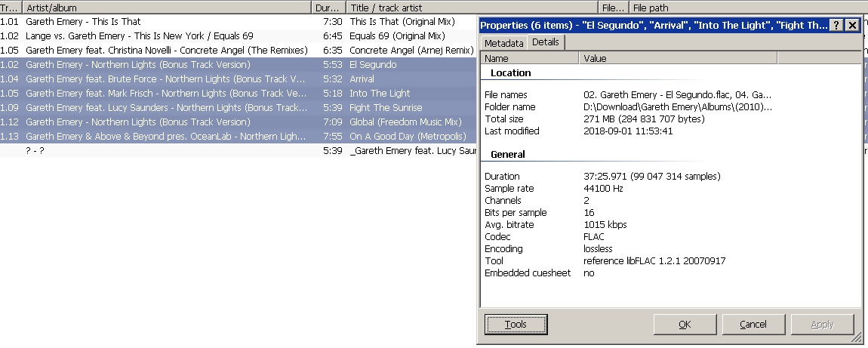
Task: Click the Cancel button
Action: (753, 325)
